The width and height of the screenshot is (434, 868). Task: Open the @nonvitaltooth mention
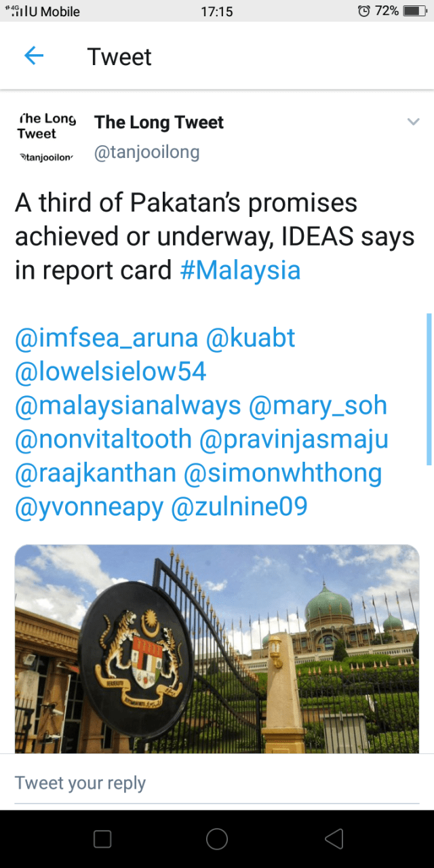[x=103, y=439]
